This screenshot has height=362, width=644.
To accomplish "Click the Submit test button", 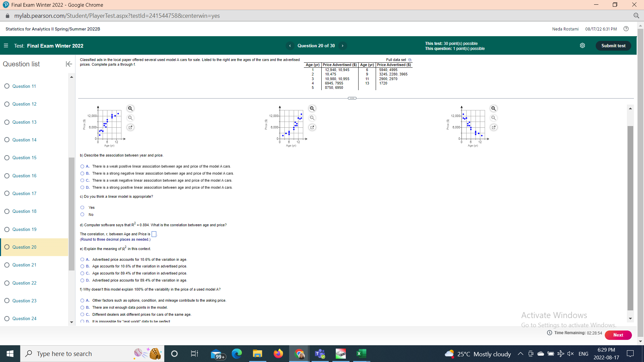I will click(x=613, y=46).
